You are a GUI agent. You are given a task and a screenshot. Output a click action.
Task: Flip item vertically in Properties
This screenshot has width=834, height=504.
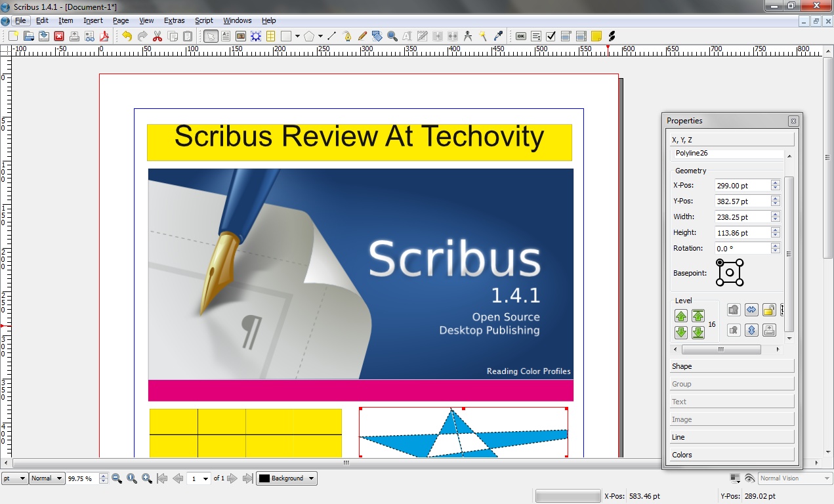coord(752,330)
